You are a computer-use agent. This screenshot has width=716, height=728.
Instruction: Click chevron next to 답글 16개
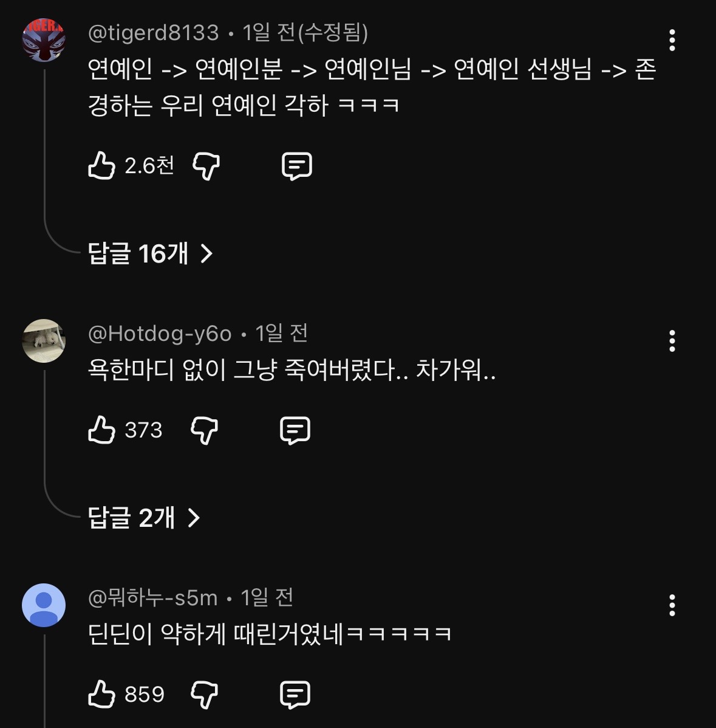(x=206, y=253)
